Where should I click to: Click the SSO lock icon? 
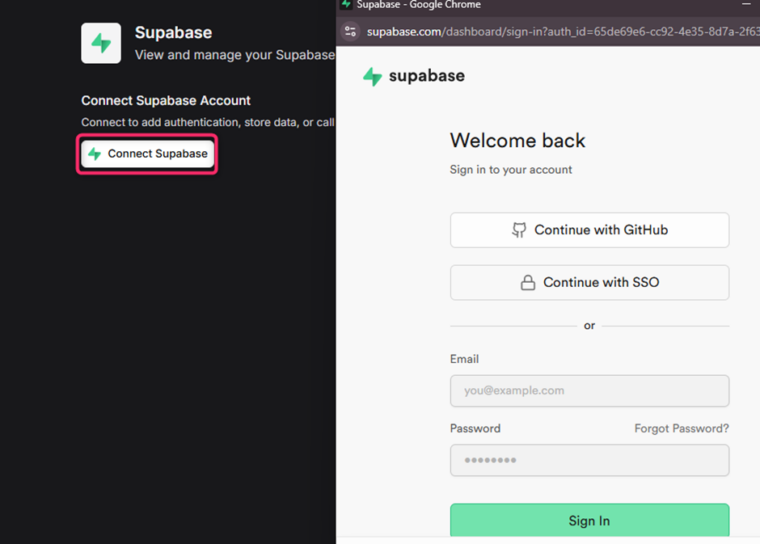click(x=528, y=282)
